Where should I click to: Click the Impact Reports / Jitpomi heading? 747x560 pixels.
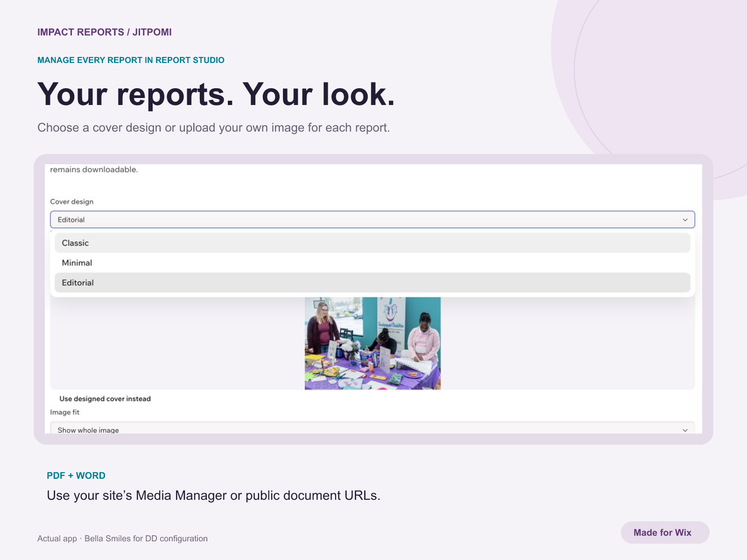tap(105, 32)
